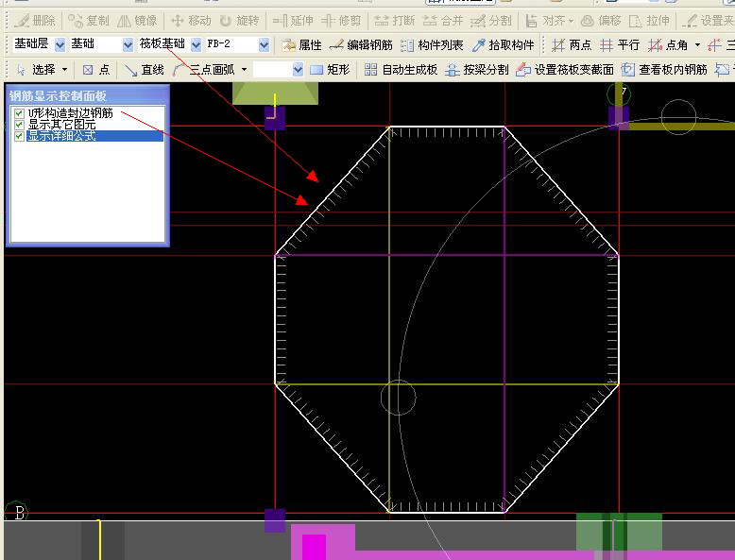Activate 拾取构件 (pick component) tool
The width and height of the screenshot is (735, 560).
504,45
